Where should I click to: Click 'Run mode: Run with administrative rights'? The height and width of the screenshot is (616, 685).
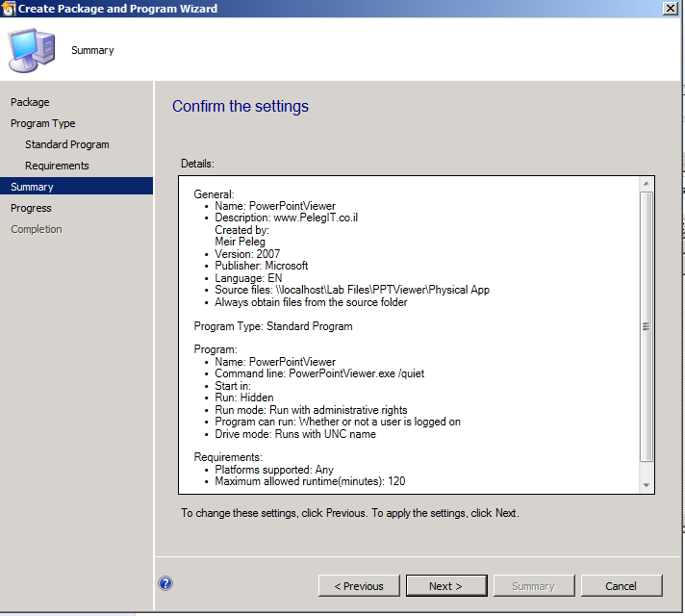pyautogui.click(x=311, y=410)
